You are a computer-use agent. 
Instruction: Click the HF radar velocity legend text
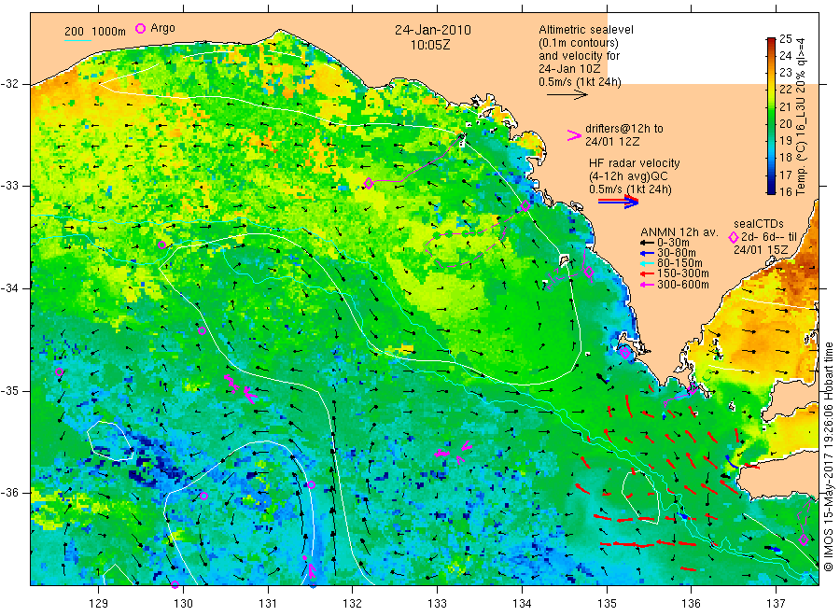(635, 162)
